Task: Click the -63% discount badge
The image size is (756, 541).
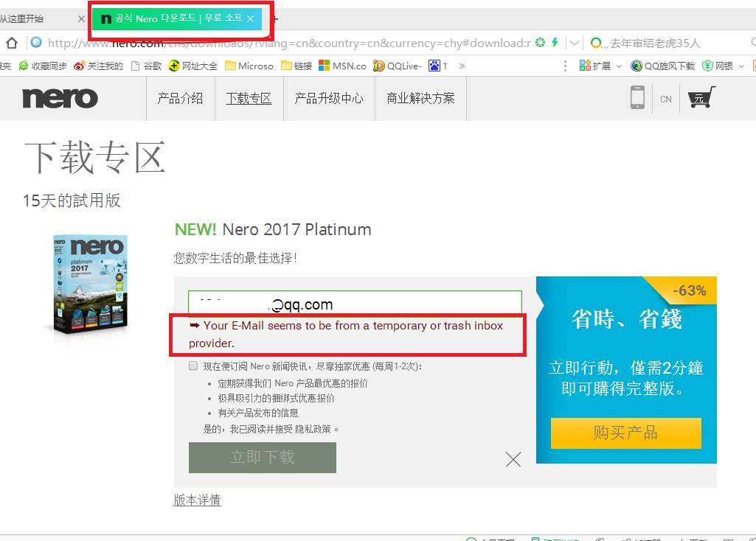Action: pos(689,290)
